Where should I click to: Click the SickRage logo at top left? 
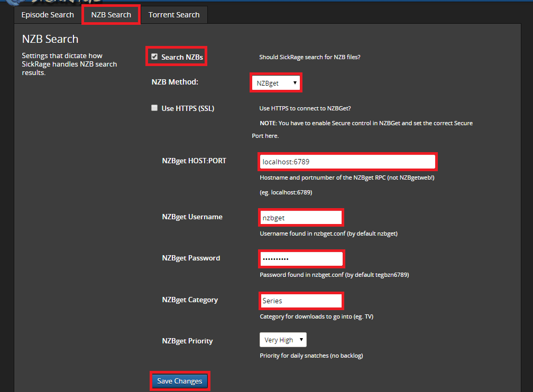pos(53,3)
